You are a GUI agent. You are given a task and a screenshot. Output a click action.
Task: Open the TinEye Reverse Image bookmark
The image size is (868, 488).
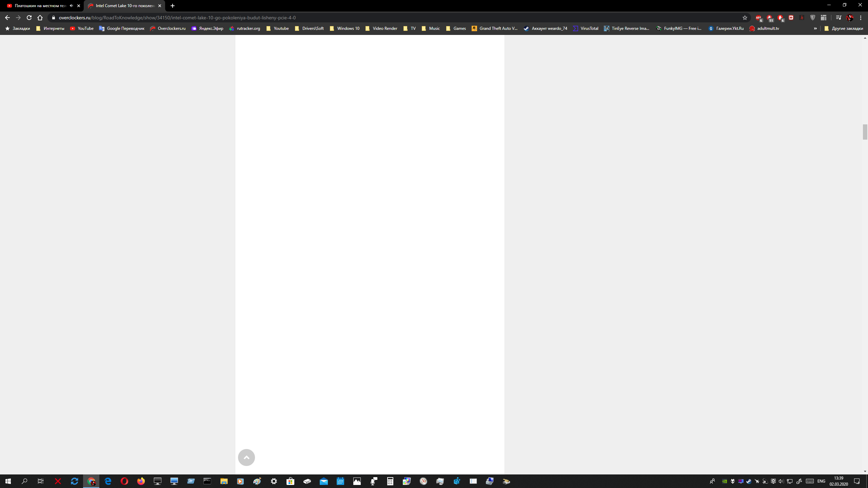[x=627, y=28]
